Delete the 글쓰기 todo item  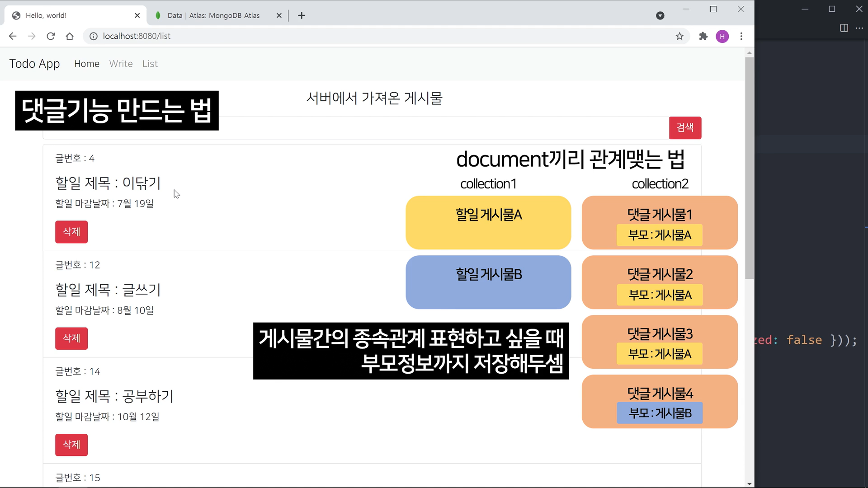tap(71, 338)
